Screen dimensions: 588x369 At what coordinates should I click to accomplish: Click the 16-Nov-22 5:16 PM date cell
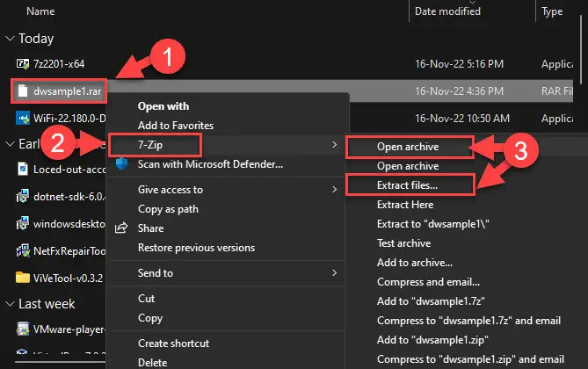[459, 64]
